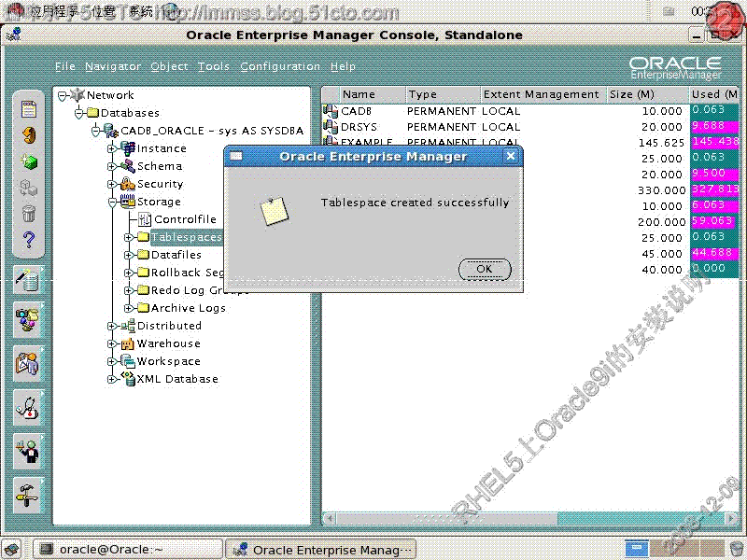
Task: Select the Schema tree item
Action: click(x=160, y=166)
